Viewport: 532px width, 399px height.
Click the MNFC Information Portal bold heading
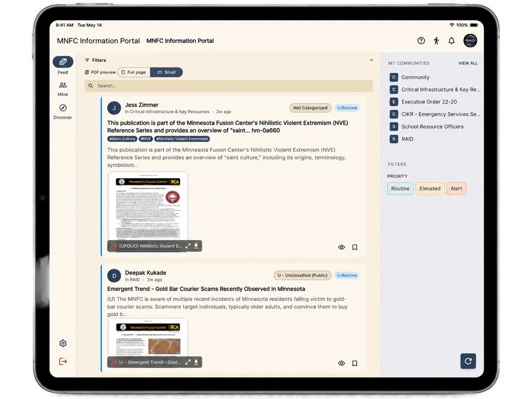(x=180, y=41)
